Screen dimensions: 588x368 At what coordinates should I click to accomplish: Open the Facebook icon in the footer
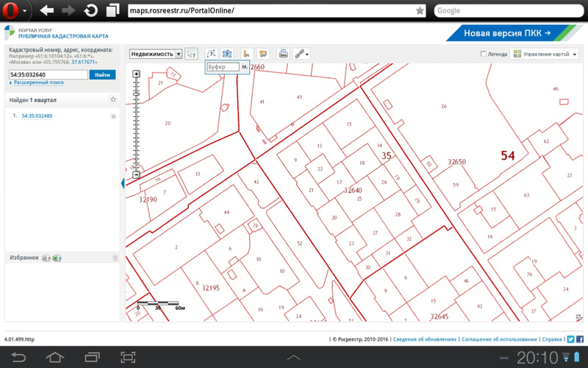(580, 339)
